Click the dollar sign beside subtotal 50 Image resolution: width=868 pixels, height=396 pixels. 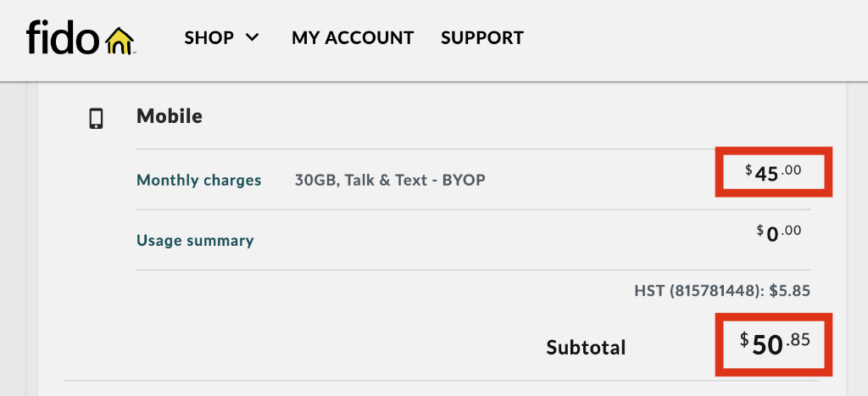point(744,339)
